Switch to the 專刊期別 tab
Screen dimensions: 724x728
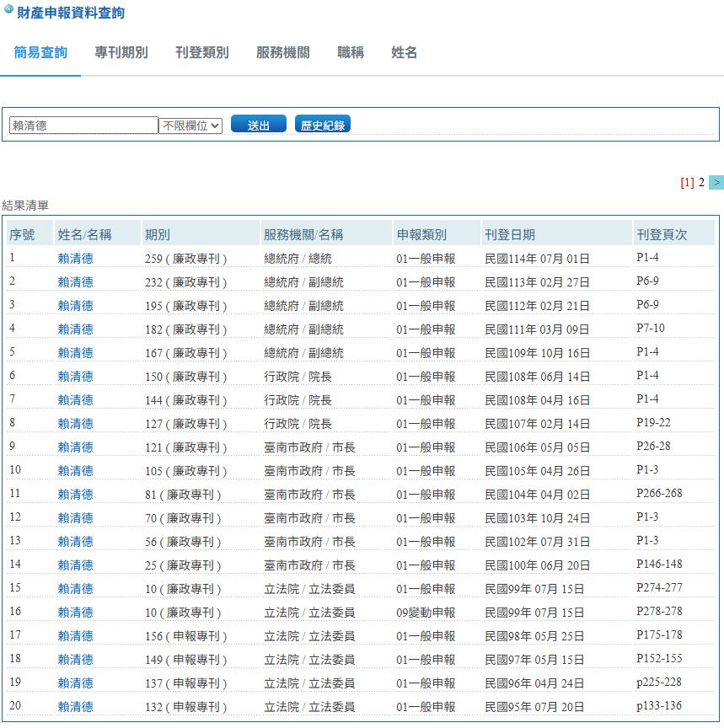point(121,52)
